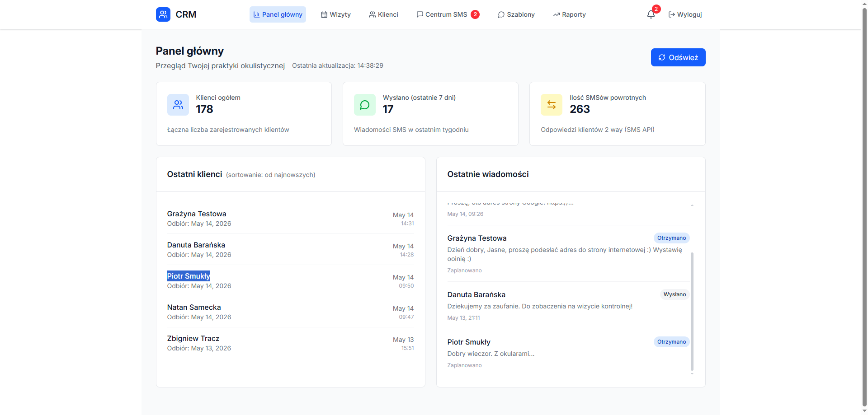Viewport: 868px width, 415px height.
Task: Open Danuta Barańska message in Ostatnie wiadomości
Action: (568, 306)
